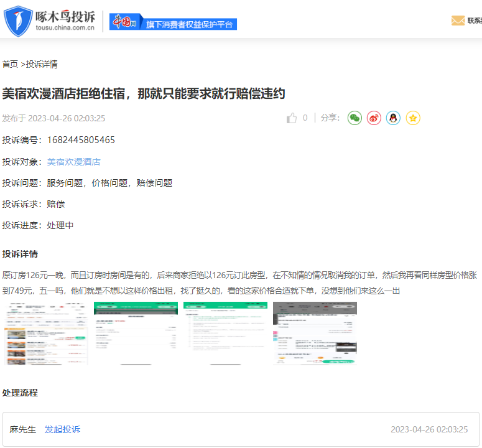
Task: Click the 啄木鸟投诉 site title text
Action: (65, 17)
